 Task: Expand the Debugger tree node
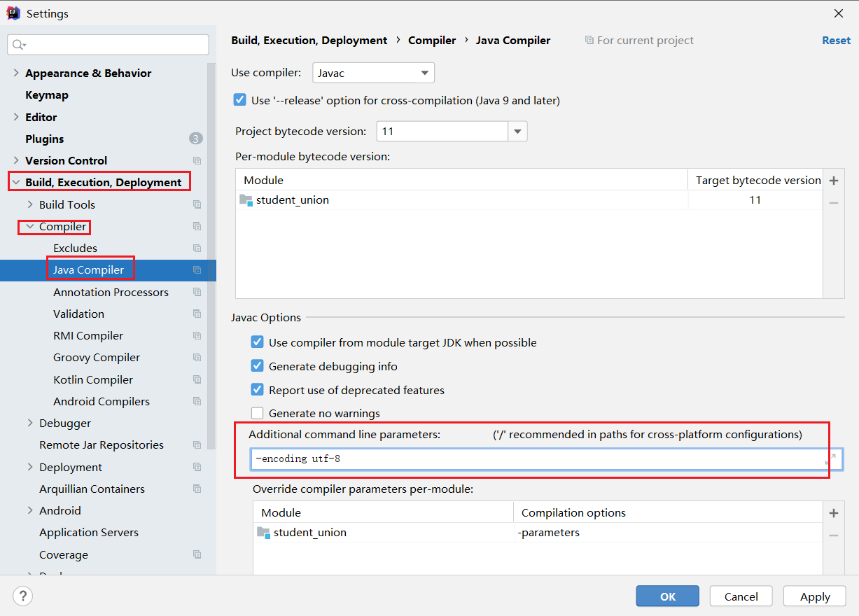coord(30,423)
